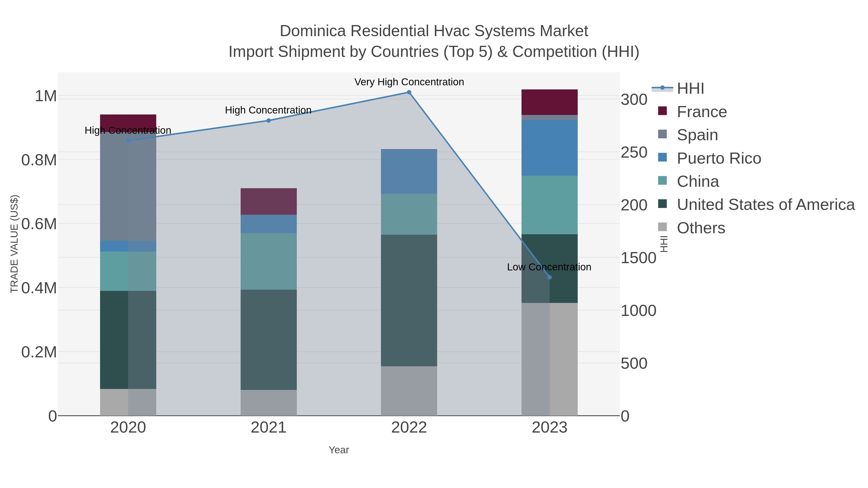Select the 2022 HHI data point
Screen dimensions: 868x488
[409, 92]
